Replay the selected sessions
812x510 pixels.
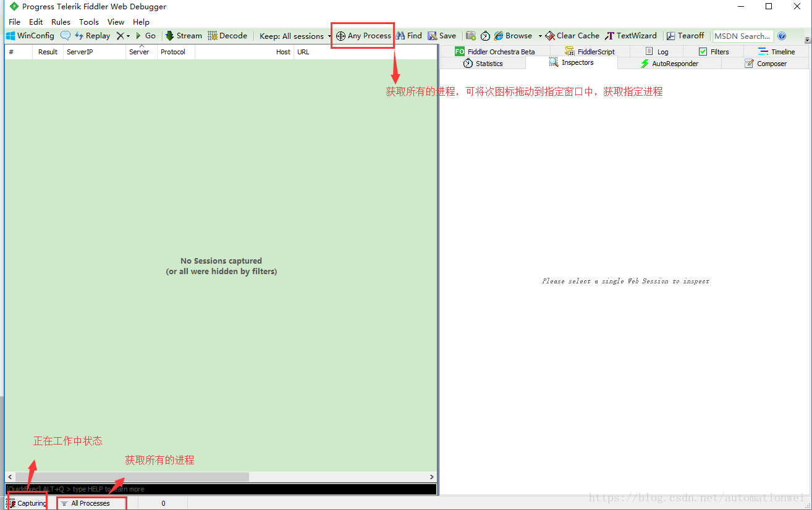point(92,36)
